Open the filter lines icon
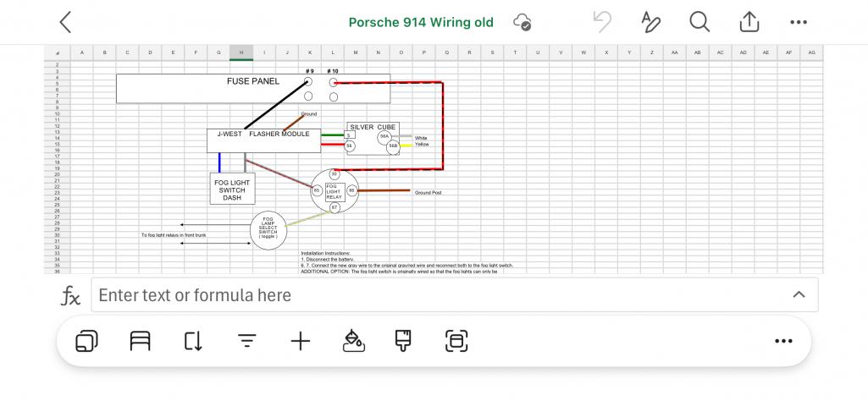Screen dimensions: 868x401 click(247, 341)
